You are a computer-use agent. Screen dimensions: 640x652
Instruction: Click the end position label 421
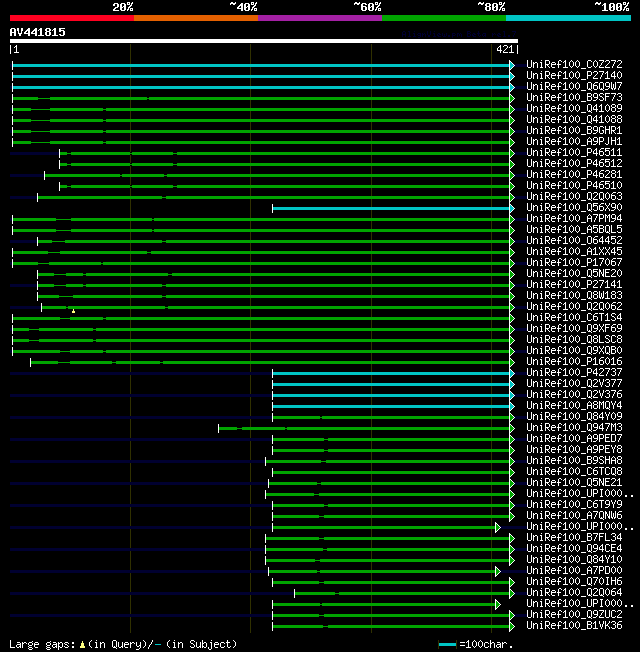pos(505,49)
